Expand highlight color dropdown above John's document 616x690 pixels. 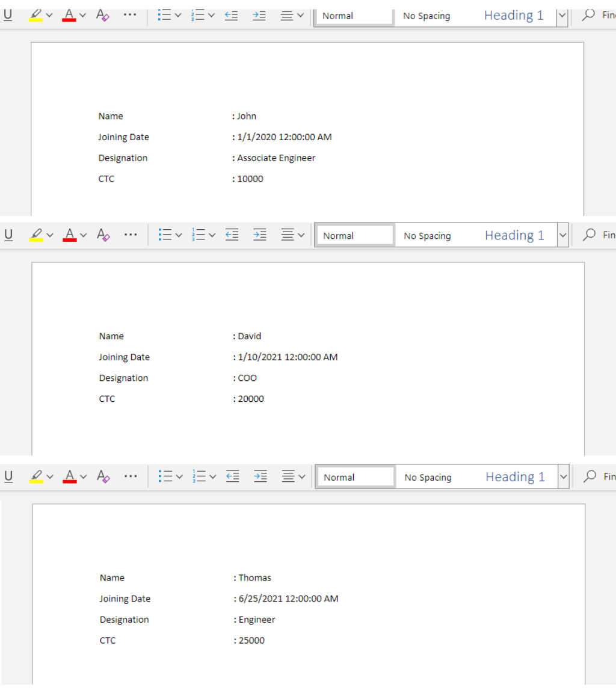click(x=49, y=15)
